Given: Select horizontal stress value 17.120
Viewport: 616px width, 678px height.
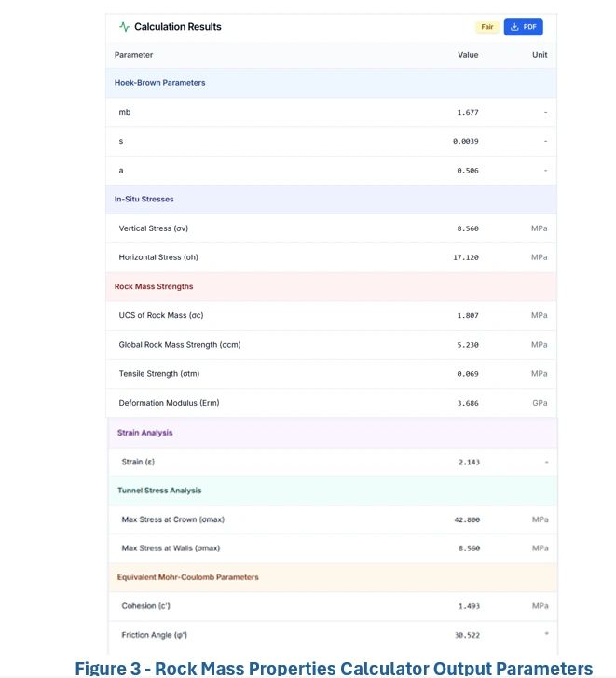Looking at the screenshot, I should (466, 257).
